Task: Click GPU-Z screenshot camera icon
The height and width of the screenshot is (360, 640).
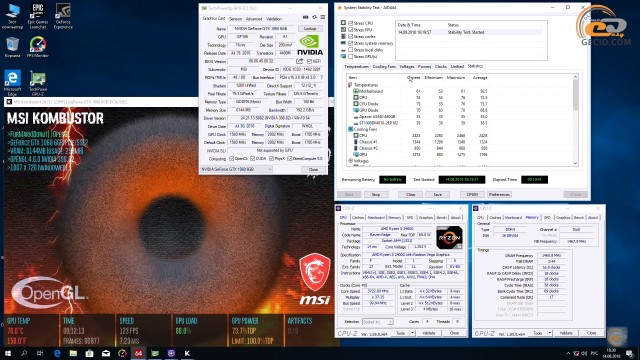Action: (x=305, y=17)
